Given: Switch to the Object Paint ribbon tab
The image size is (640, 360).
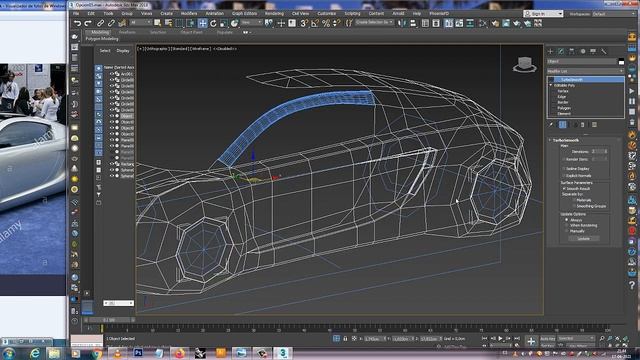Looking at the screenshot, I should (x=191, y=32).
